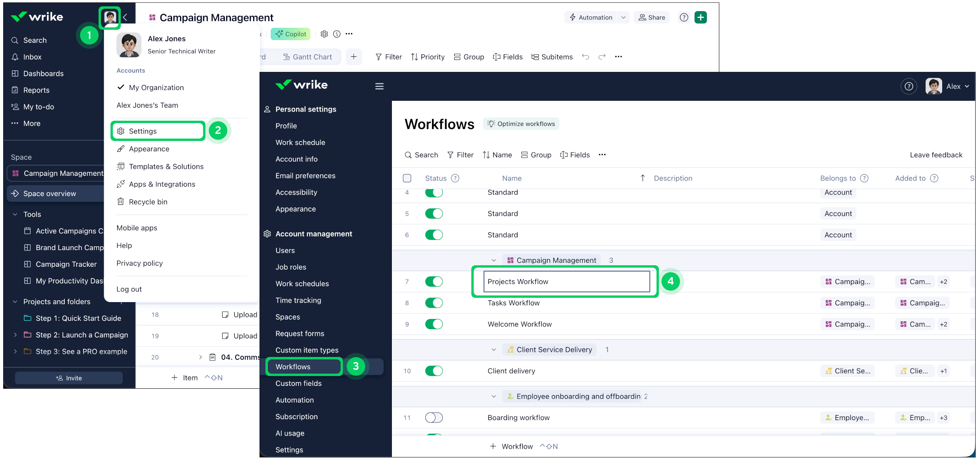Check the select-all workflows checkbox

point(407,178)
